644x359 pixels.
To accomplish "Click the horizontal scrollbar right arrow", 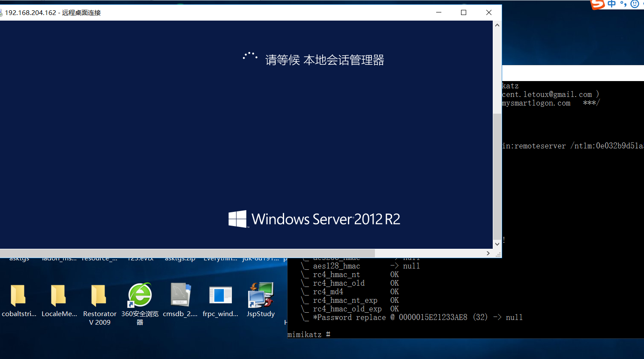I will (488, 253).
